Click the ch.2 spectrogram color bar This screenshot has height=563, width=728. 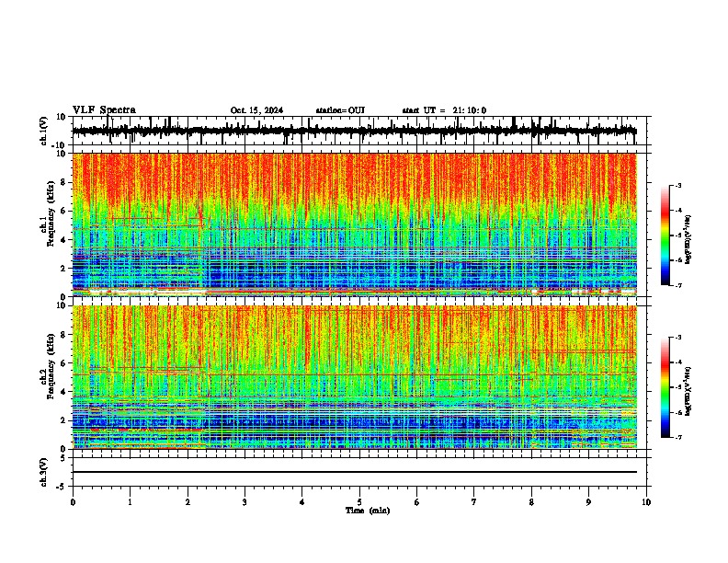[x=665, y=387]
